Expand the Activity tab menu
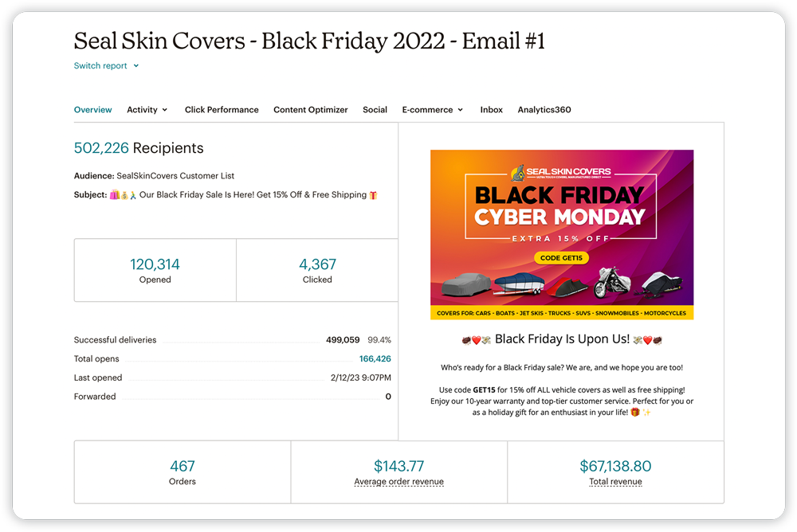797x532 pixels. tap(147, 109)
